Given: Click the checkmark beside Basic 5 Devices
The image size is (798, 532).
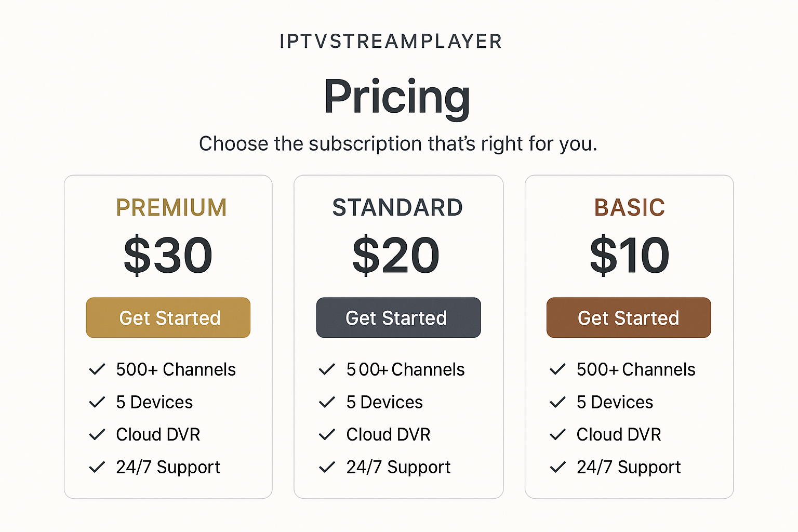Looking at the screenshot, I should pos(557,402).
